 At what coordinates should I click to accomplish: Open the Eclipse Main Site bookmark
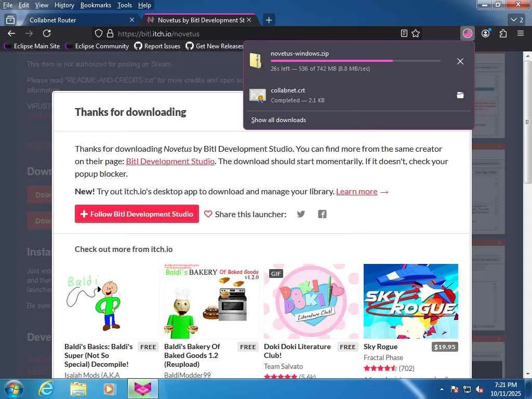pos(32,46)
